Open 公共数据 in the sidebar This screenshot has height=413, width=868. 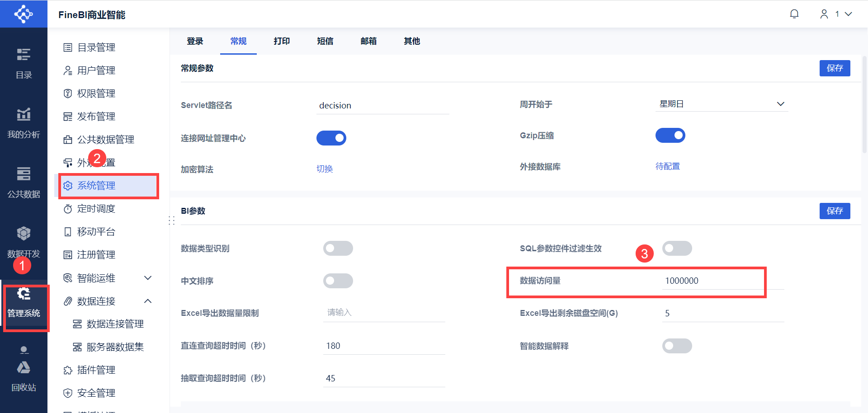(24, 183)
